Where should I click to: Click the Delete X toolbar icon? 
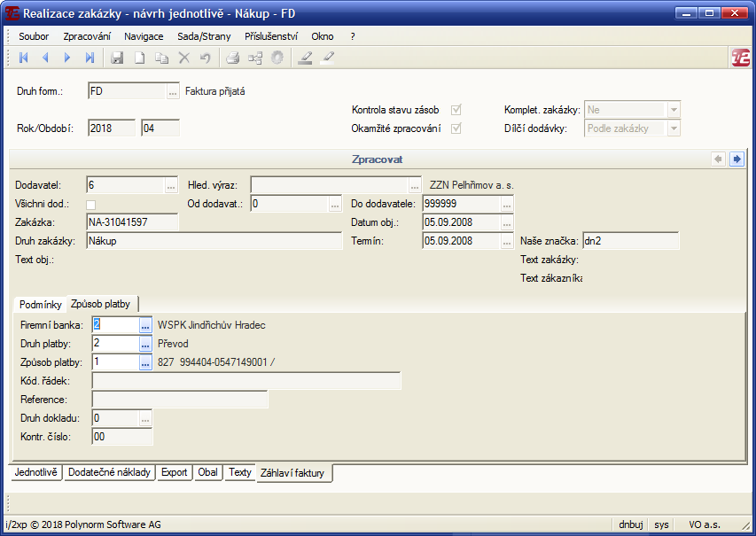pos(183,58)
